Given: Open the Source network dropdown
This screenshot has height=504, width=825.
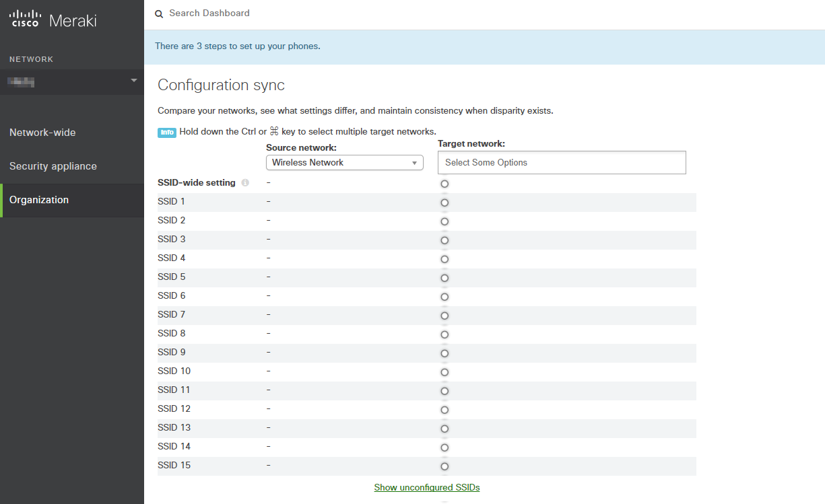Looking at the screenshot, I should click(x=345, y=163).
